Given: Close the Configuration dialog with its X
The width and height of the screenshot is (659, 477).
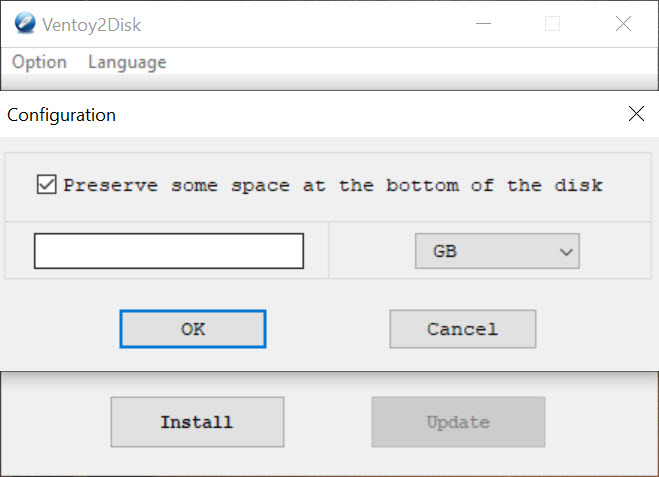Looking at the screenshot, I should click(x=636, y=113).
